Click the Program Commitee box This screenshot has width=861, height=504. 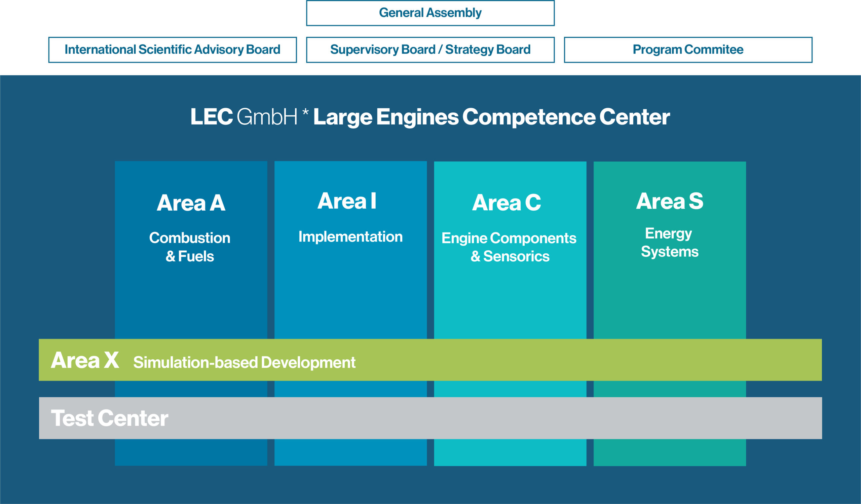pos(688,50)
